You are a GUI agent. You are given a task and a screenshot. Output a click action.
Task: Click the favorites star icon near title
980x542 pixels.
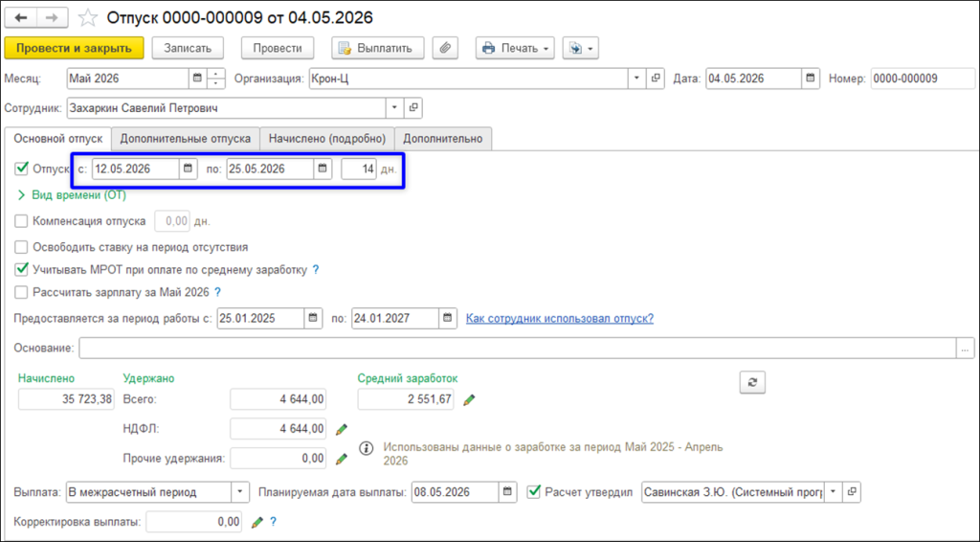click(87, 17)
